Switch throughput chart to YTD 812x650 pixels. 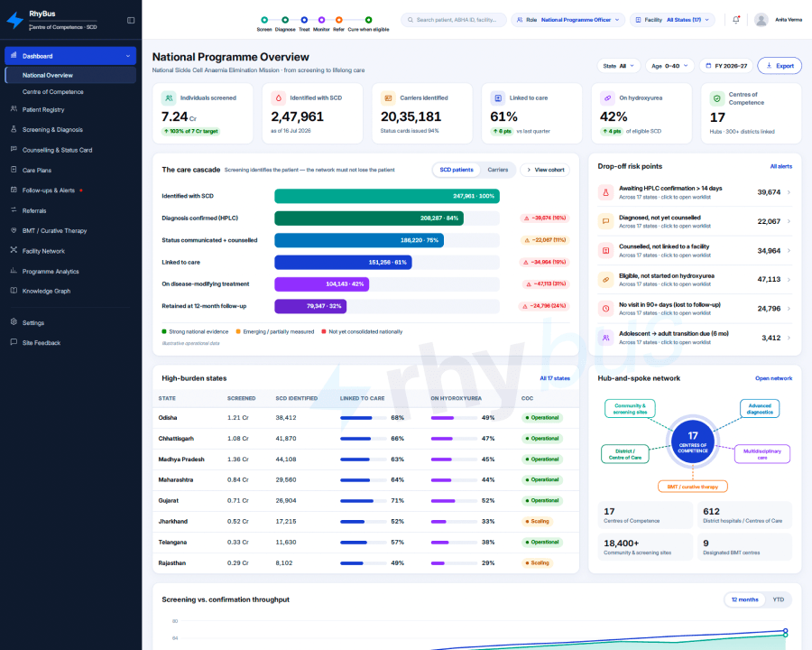pos(779,599)
